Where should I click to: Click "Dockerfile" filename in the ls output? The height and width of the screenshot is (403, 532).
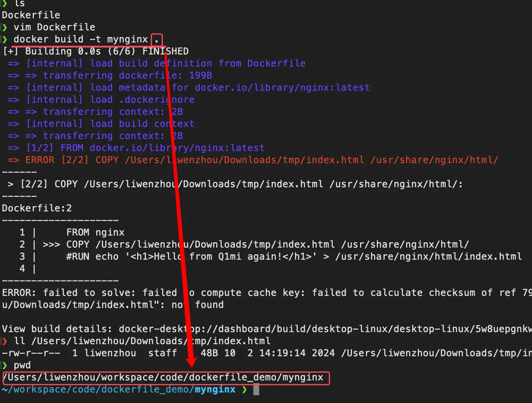tap(31, 15)
